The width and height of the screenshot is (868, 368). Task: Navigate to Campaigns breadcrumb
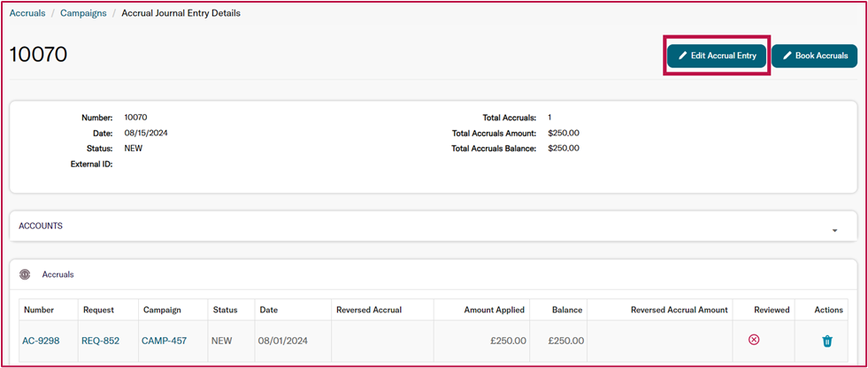coord(83,13)
